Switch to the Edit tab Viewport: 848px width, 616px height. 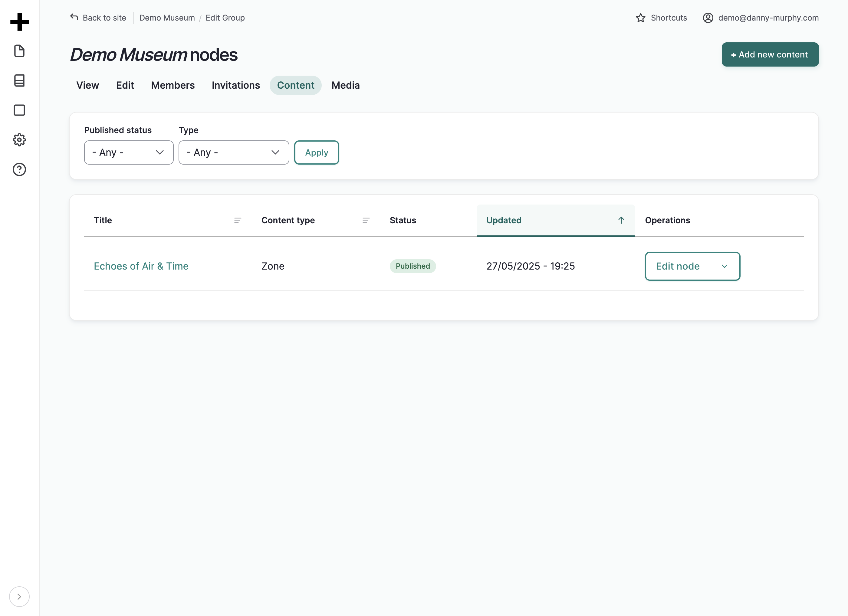pyautogui.click(x=125, y=85)
